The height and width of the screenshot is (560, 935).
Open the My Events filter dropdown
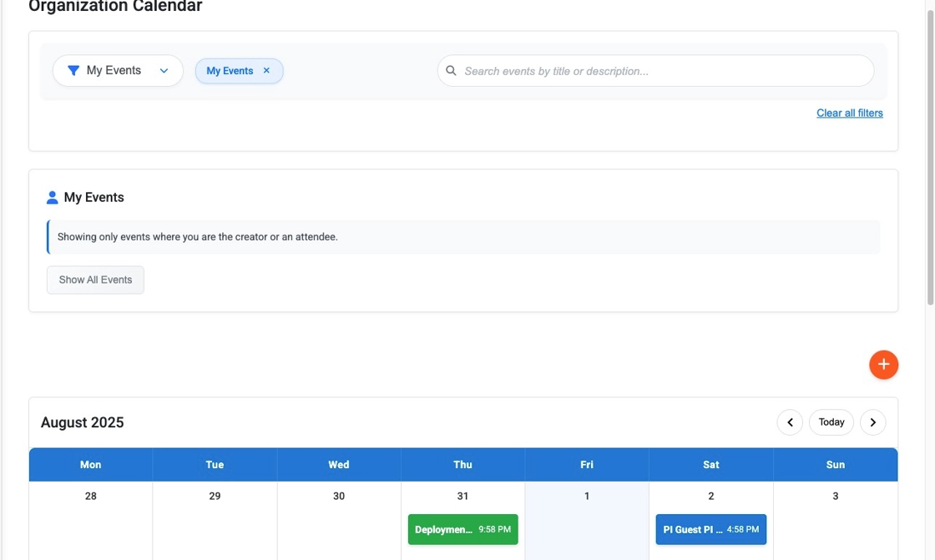coord(114,71)
